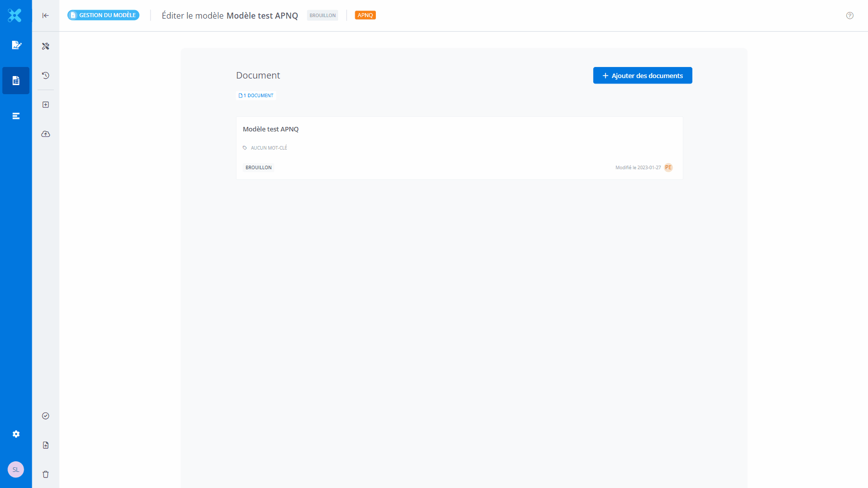
Task: Click the cloud upload icon
Action: [x=46, y=134]
